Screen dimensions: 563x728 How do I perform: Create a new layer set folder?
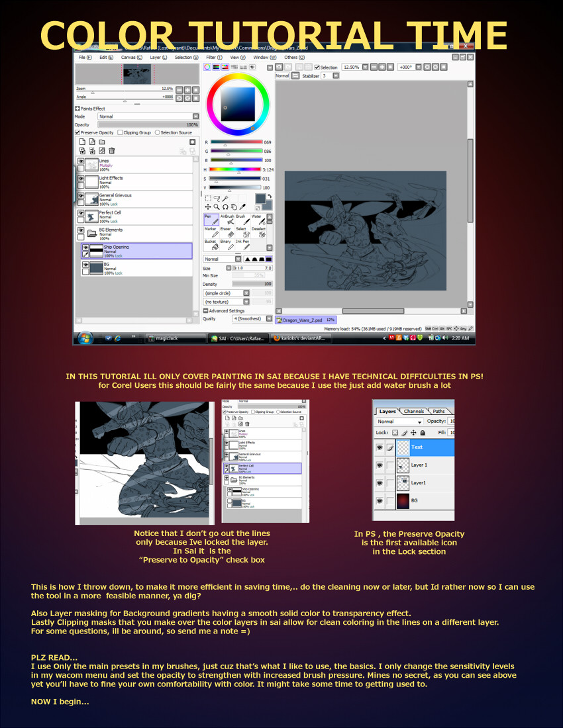[102, 142]
